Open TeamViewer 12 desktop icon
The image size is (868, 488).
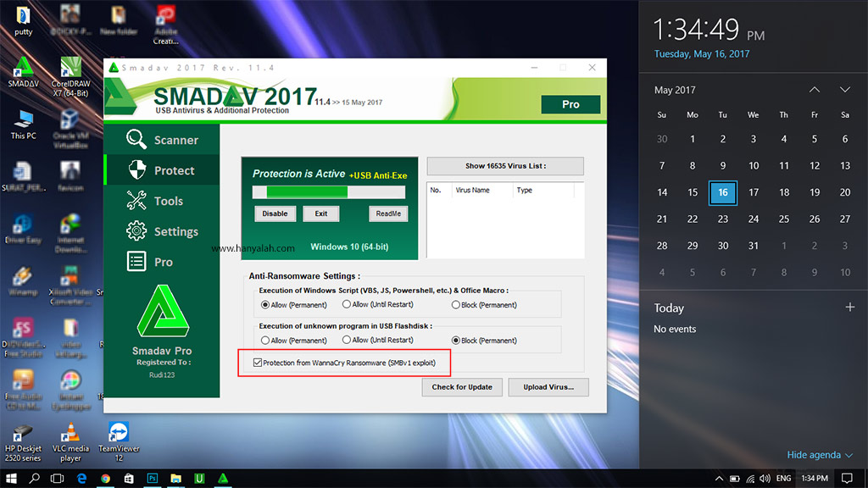coord(119,442)
